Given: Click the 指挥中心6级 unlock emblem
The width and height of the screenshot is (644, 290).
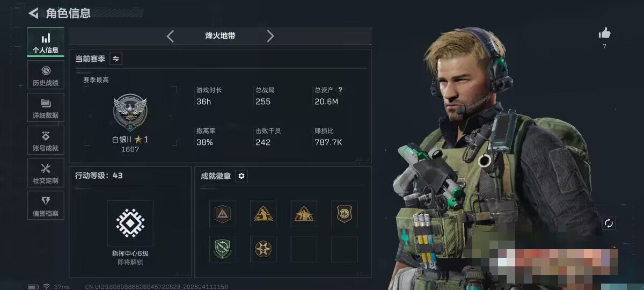Looking at the screenshot, I should [130, 223].
